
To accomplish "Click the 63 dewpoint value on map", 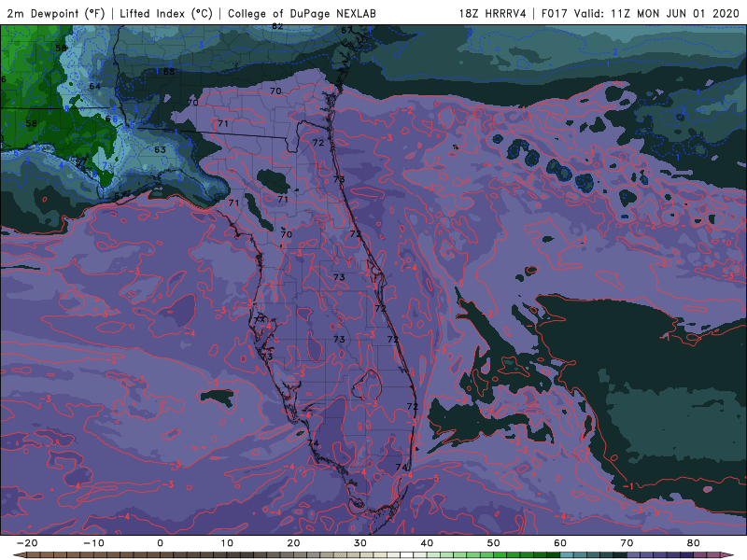I will pos(160,149).
